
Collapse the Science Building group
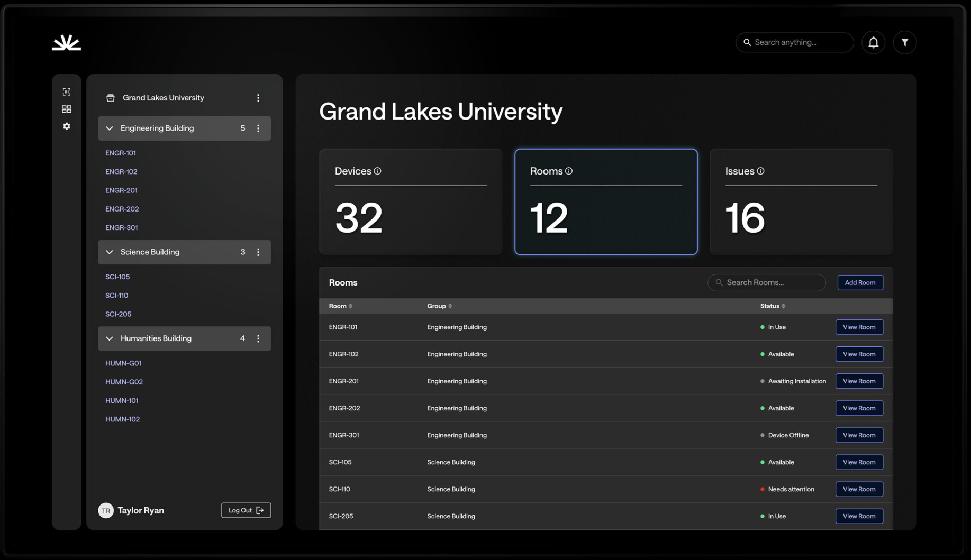point(110,252)
